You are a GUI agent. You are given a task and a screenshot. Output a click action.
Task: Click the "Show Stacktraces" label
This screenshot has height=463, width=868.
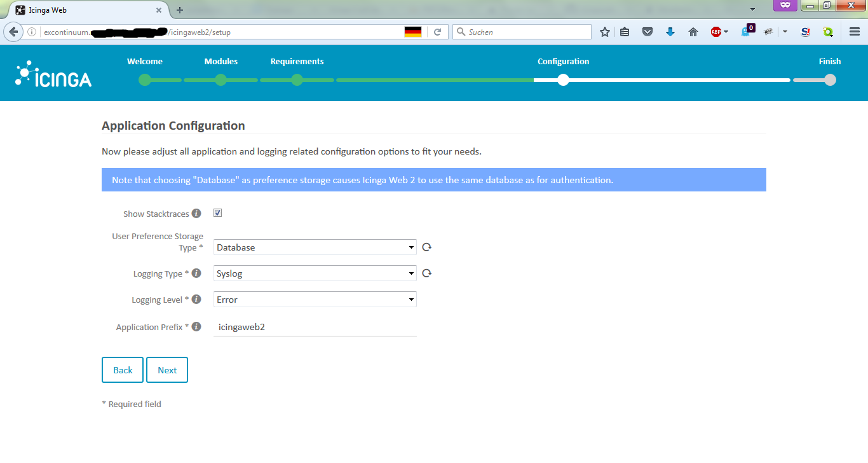(156, 214)
